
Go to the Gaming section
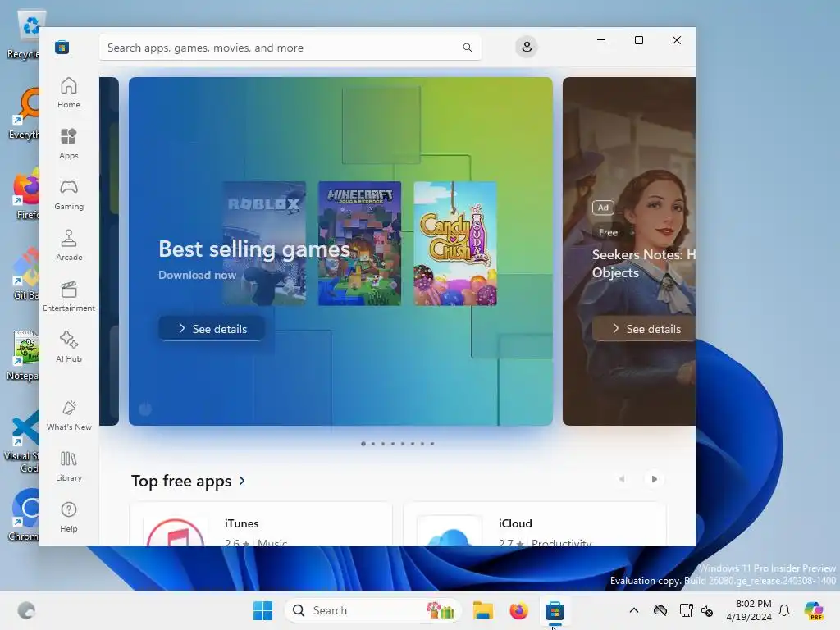pos(69,195)
